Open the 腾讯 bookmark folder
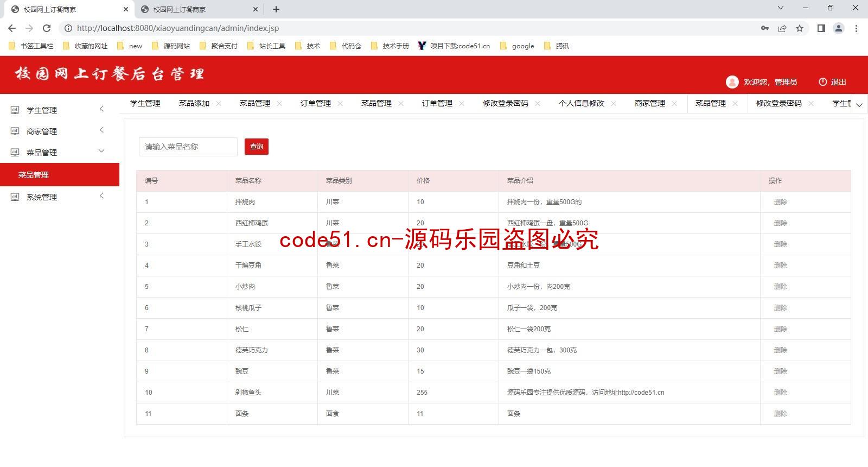This screenshot has height=467, width=868. pyautogui.click(x=557, y=46)
